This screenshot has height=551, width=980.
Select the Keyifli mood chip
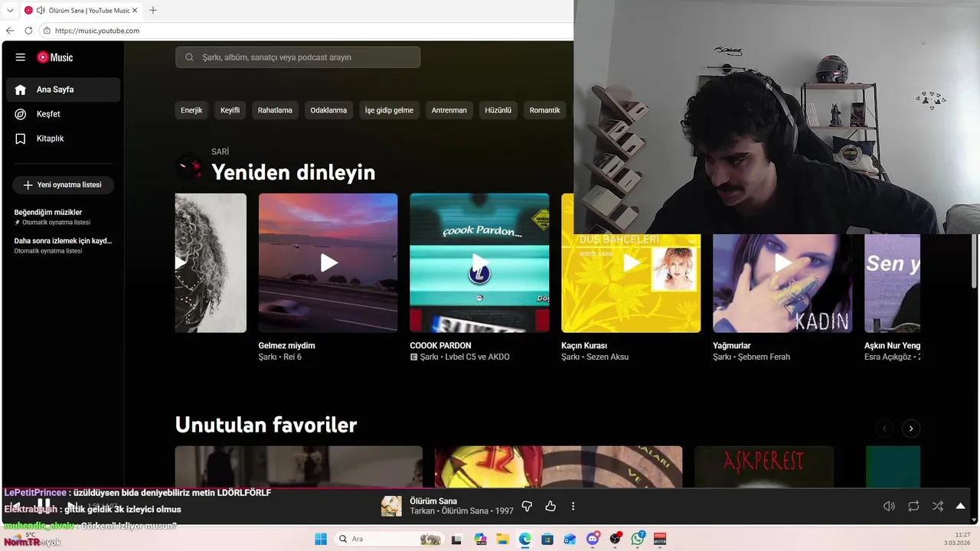[230, 110]
